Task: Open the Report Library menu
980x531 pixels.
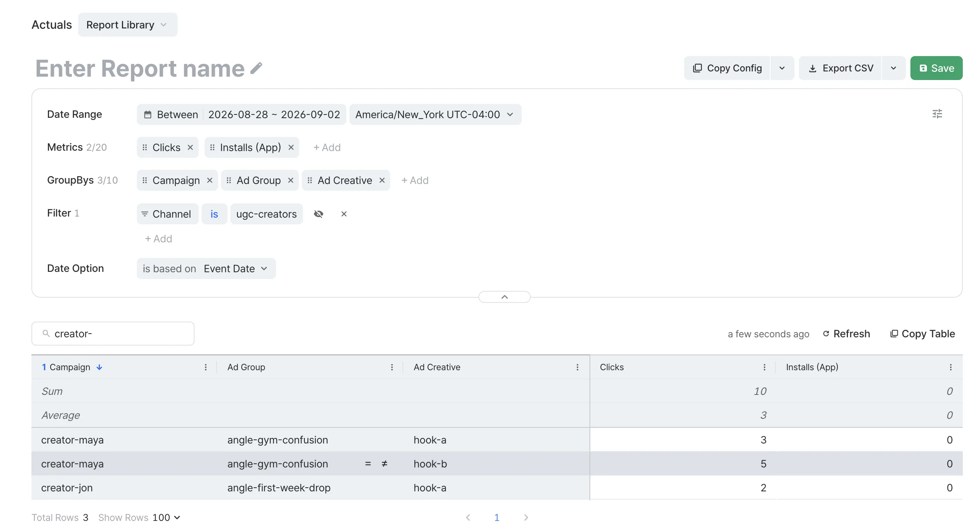Action: [128, 25]
